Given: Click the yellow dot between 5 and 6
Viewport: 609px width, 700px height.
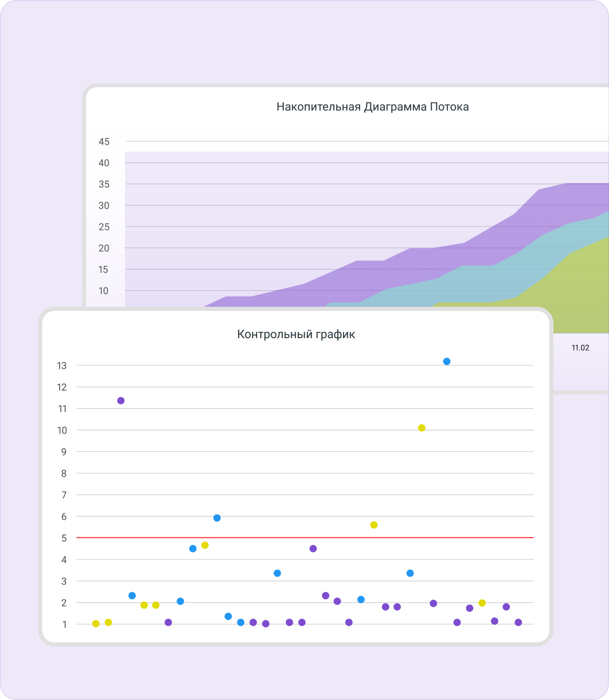Looking at the screenshot, I should click(x=374, y=525).
